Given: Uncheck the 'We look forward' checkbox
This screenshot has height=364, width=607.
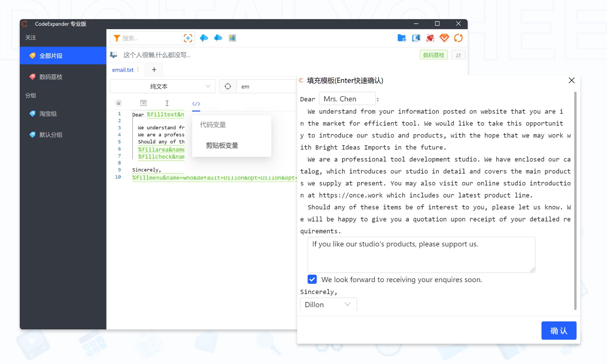Looking at the screenshot, I should [312, 279].
